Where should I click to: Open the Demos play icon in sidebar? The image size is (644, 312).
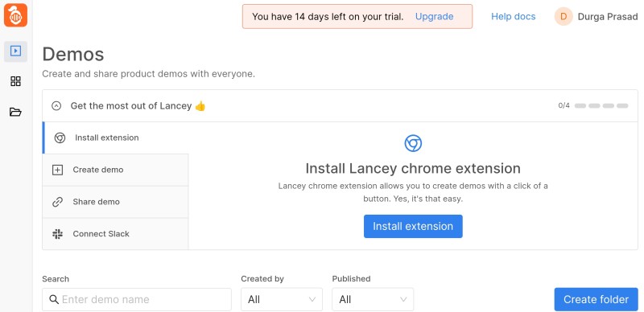[x=15, y=51]
